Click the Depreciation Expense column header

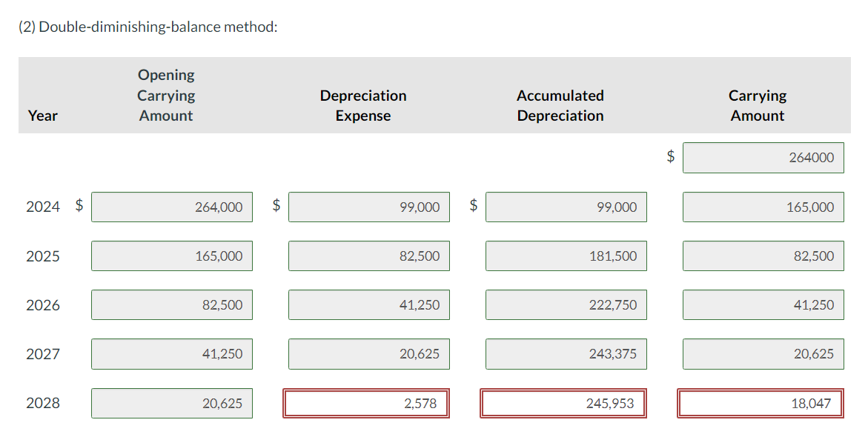[362, 105]
